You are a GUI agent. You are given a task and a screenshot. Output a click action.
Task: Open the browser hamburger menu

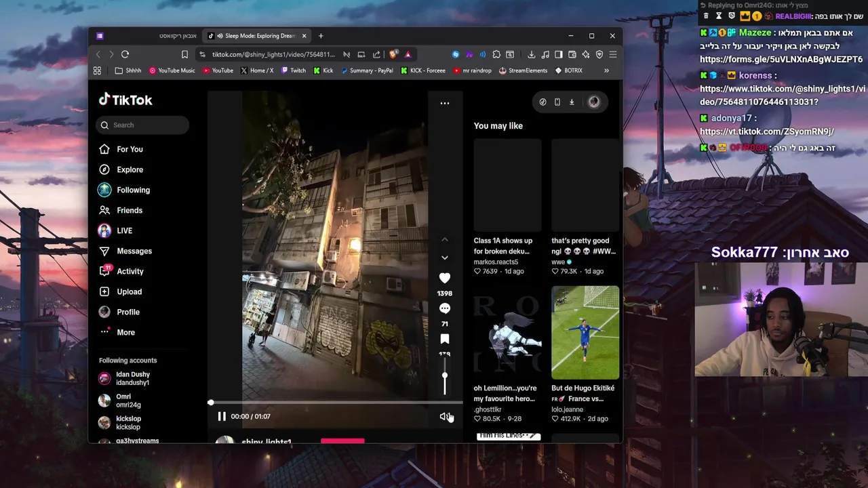coord(613,54)
